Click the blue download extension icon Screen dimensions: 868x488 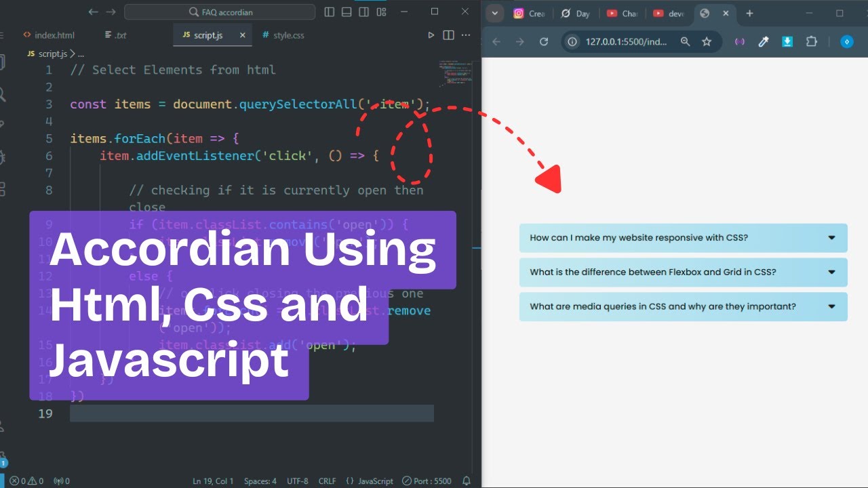point(787,42)
